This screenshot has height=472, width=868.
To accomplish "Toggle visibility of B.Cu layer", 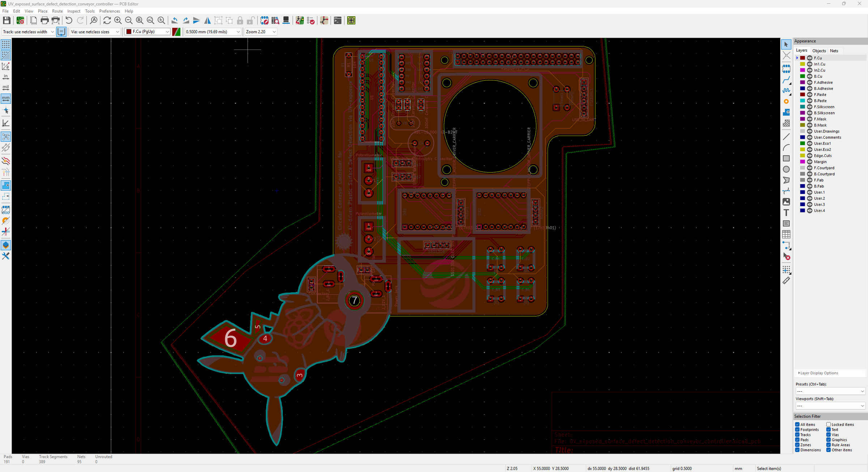I will tap(810, 76).
